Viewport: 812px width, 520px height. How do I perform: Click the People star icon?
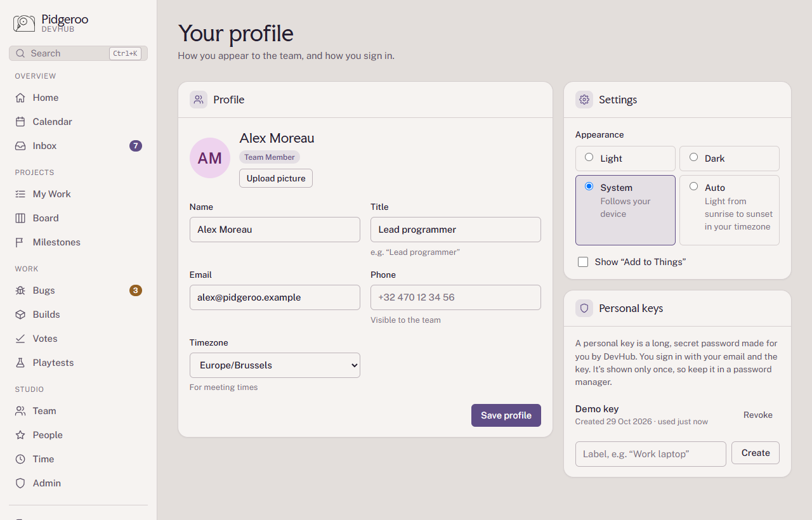(x=20, y=435)
